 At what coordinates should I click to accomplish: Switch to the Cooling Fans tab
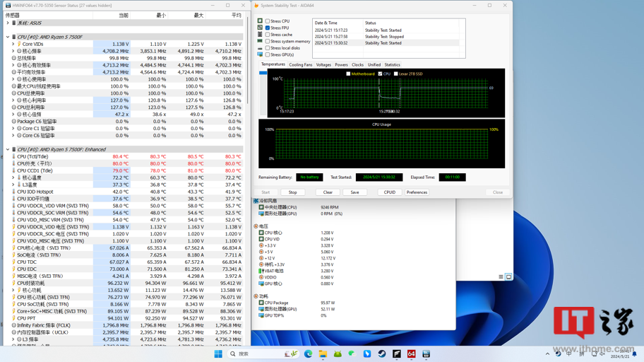coord(300,65)
